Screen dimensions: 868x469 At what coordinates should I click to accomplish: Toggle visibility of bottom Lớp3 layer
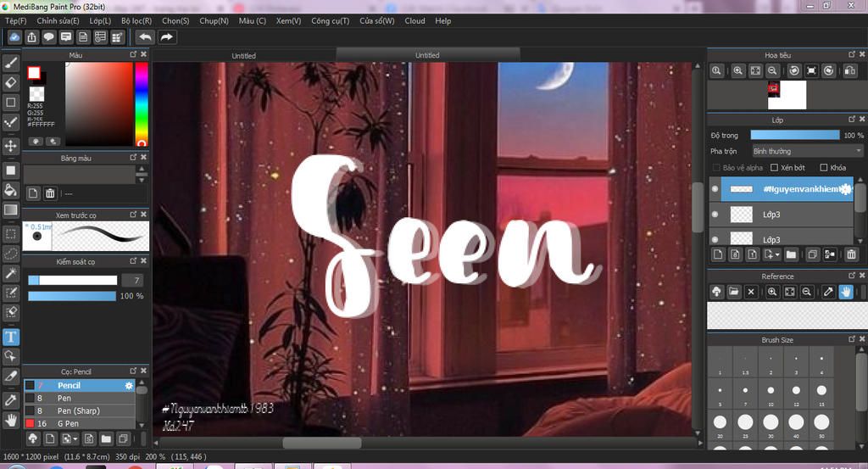coord(715,239)
